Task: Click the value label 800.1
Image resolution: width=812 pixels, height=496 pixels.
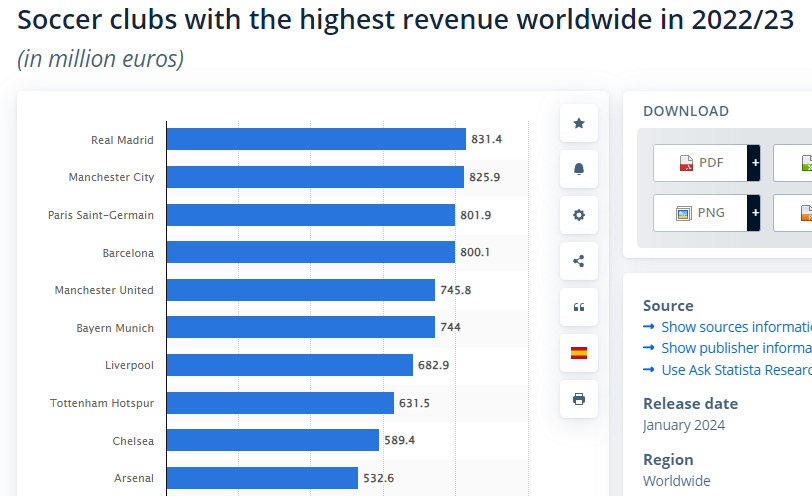Action: click(475, 252)
